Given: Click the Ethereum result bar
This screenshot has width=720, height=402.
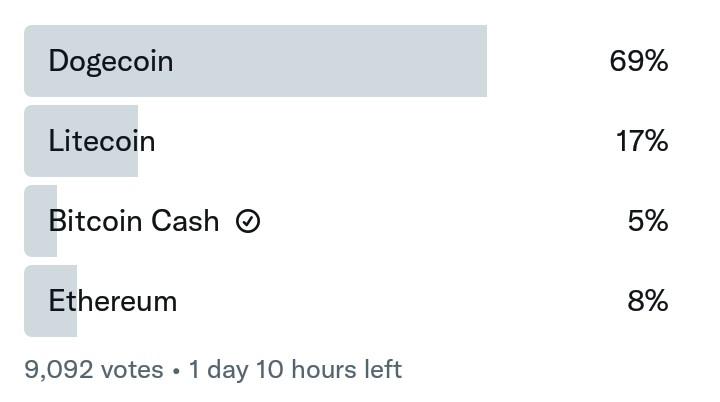Looking at the screenshot, I should tap(51, 301).
